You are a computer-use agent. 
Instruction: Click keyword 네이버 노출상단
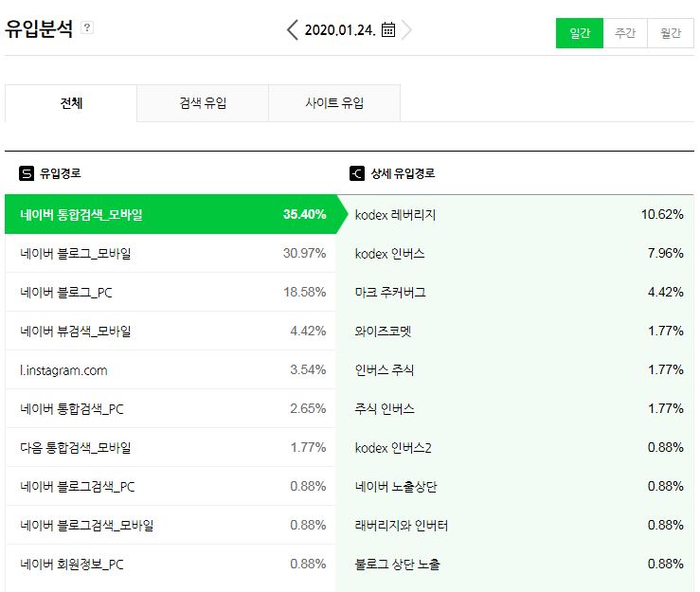[396, 487]
